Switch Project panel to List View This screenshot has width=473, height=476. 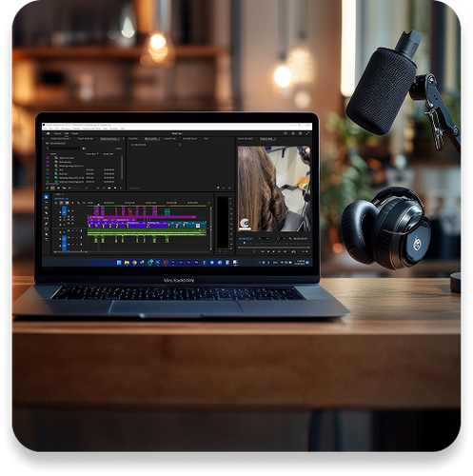(52, 188)
